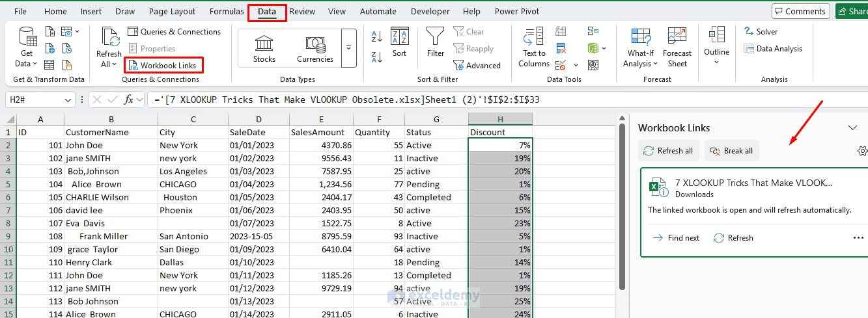The image size is (868, 318).
Task: Open more options ellipsis on link card
Action: (x=858, y=238)
